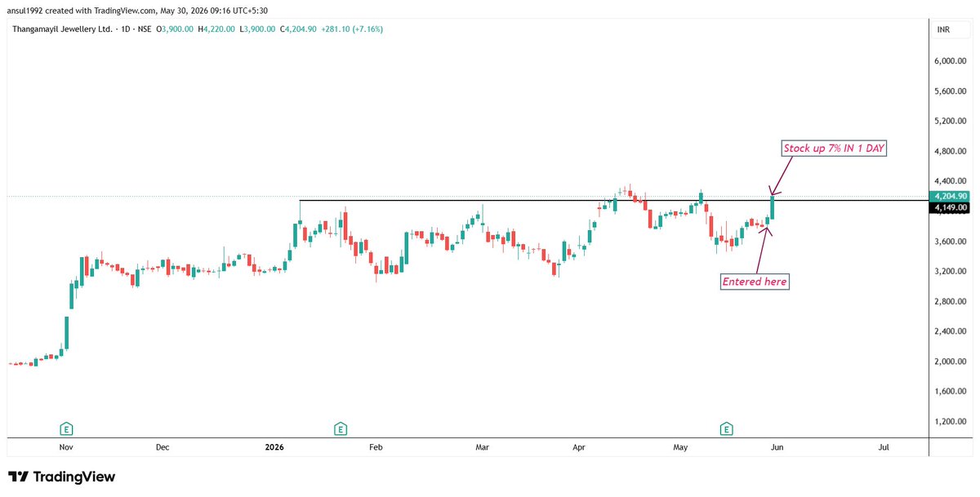The image size is (980, 497).
Task: Click the TradingView logo at bottom left
Action: click(62, 477)
